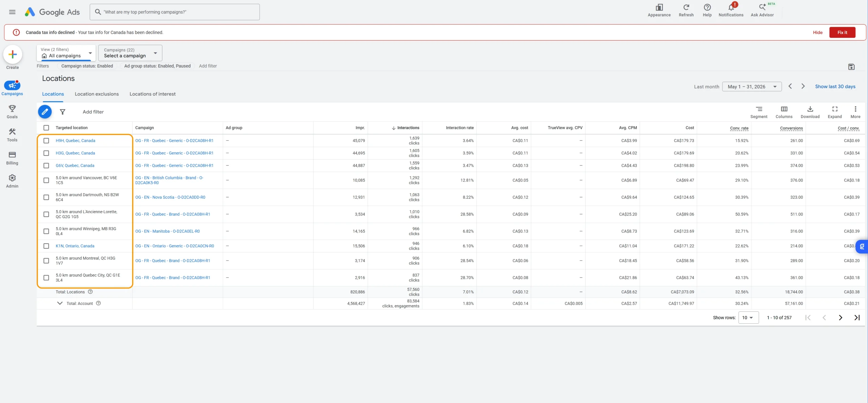Viewport: 868px width, 403px height.
Task: Open OG - EN - Manitoba campaign link
Action: (167, 231)
